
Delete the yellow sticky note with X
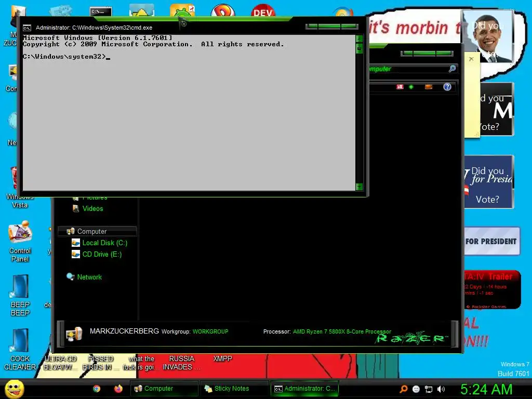coord(471,59)
